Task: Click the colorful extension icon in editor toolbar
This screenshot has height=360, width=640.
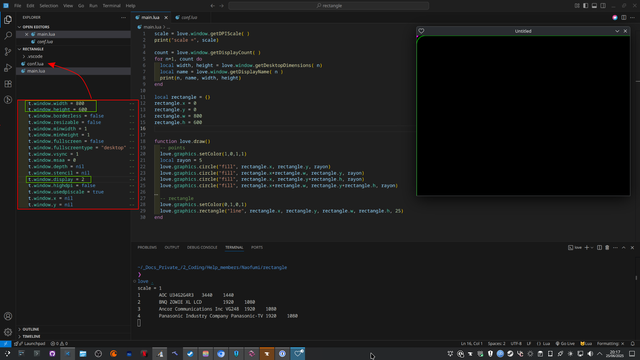Action: click(x=615, y=18)
